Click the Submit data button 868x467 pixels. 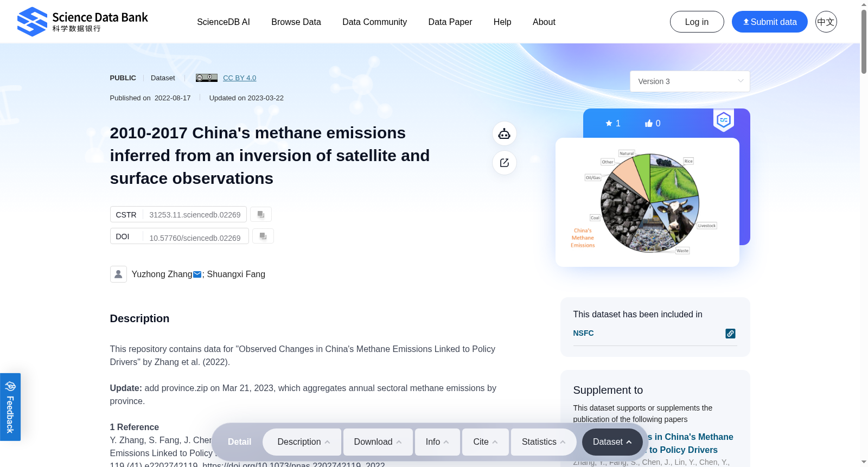[x=769, y=22]
